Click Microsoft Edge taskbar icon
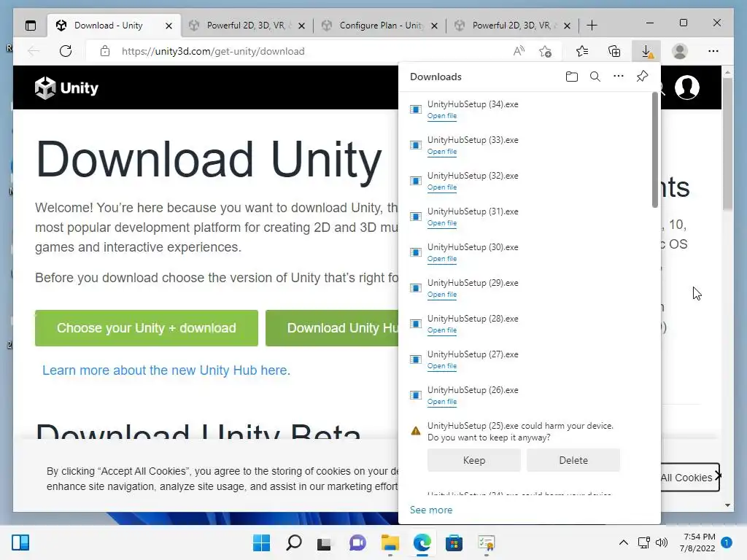 point(422,542)
